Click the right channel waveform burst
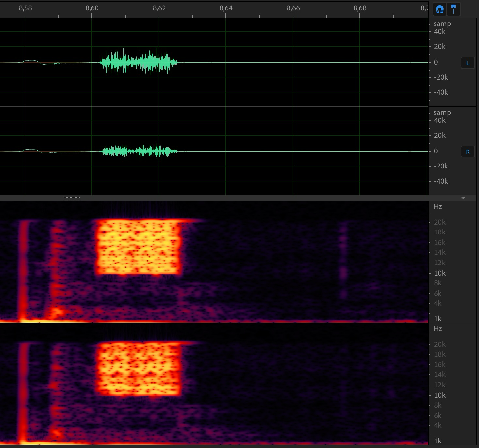This screenshot has width=479, height=448. point(139,151)
